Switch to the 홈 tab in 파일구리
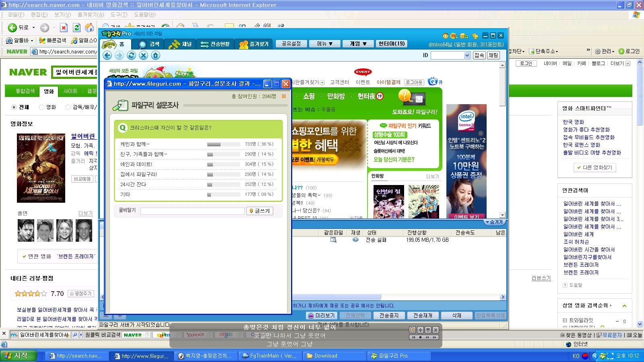644x362 pixels. click(116, 44)
